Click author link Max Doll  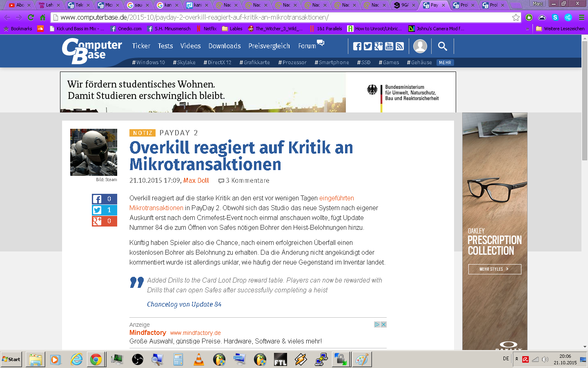(x=196, y=180)
